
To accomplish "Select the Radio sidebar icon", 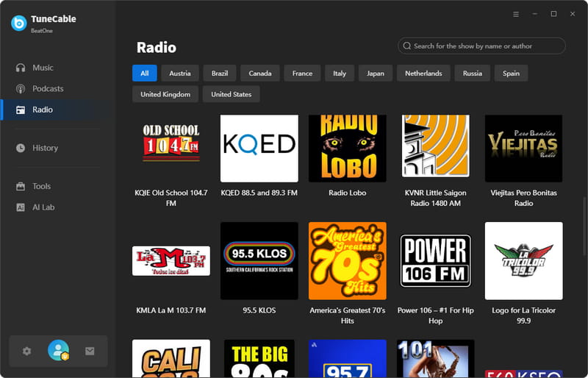I will click(x=21, y=110).
